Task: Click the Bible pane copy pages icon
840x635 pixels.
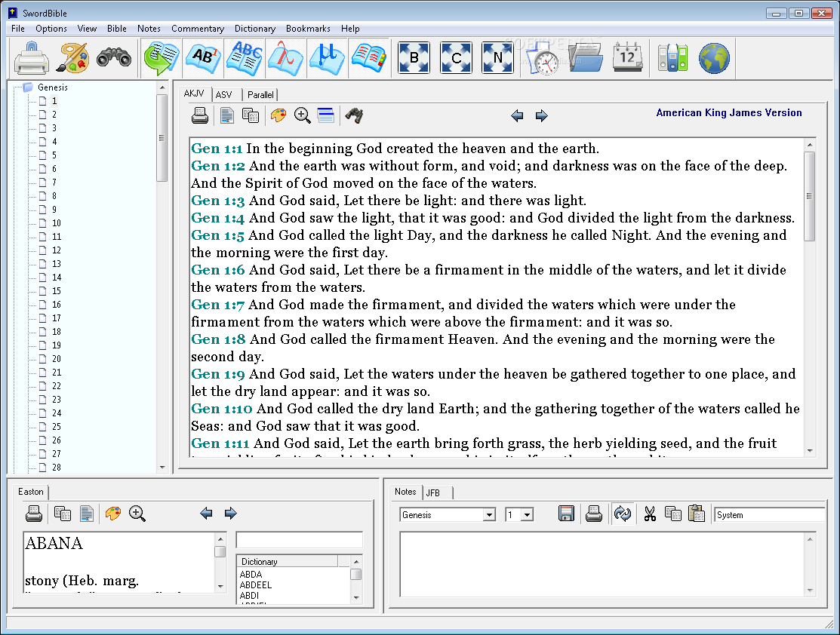Action: click(251, 115)
